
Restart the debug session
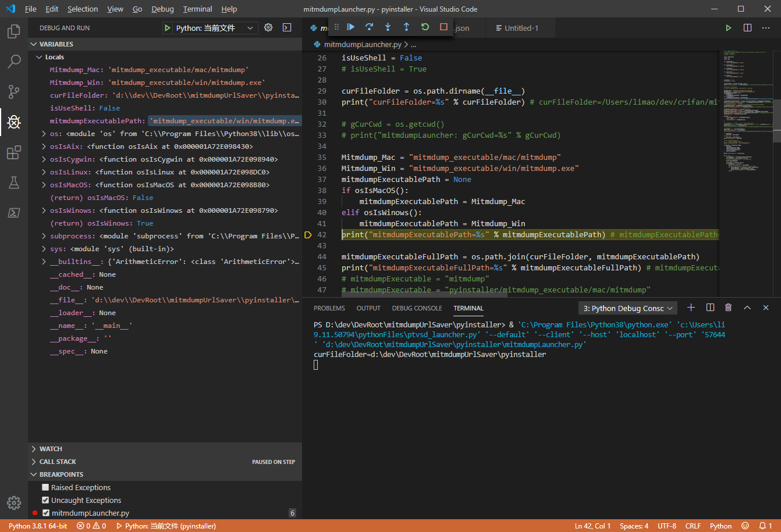pos(425,27)
